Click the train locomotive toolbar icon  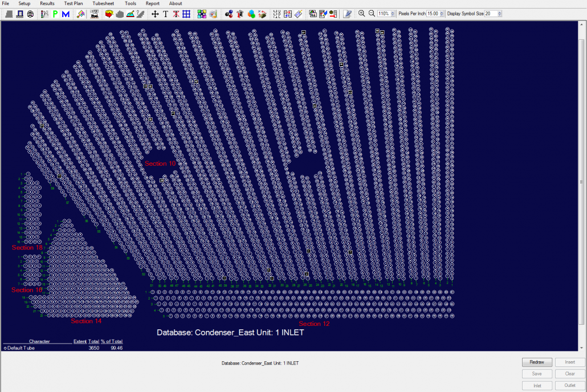point(95,14)
